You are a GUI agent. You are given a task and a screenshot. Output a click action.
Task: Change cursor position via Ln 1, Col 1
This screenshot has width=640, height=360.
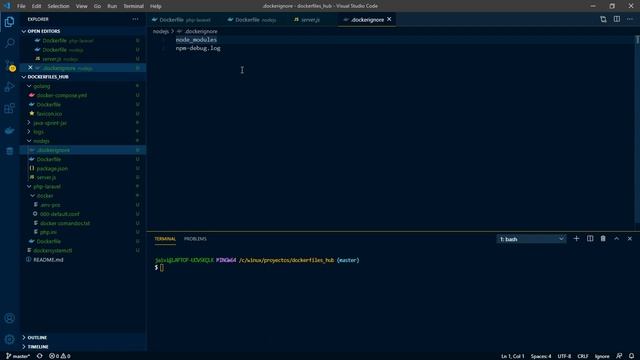click(513, 356)
